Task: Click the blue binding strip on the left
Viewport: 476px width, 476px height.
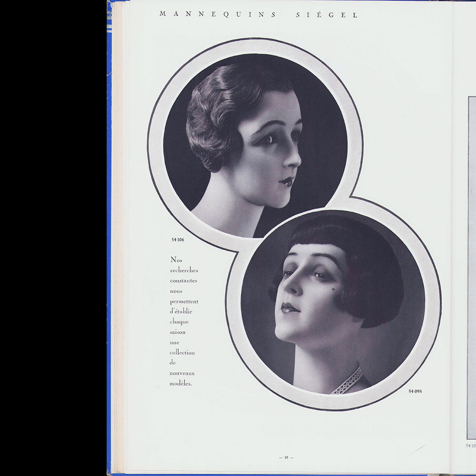Action: [x=109, y=238]
